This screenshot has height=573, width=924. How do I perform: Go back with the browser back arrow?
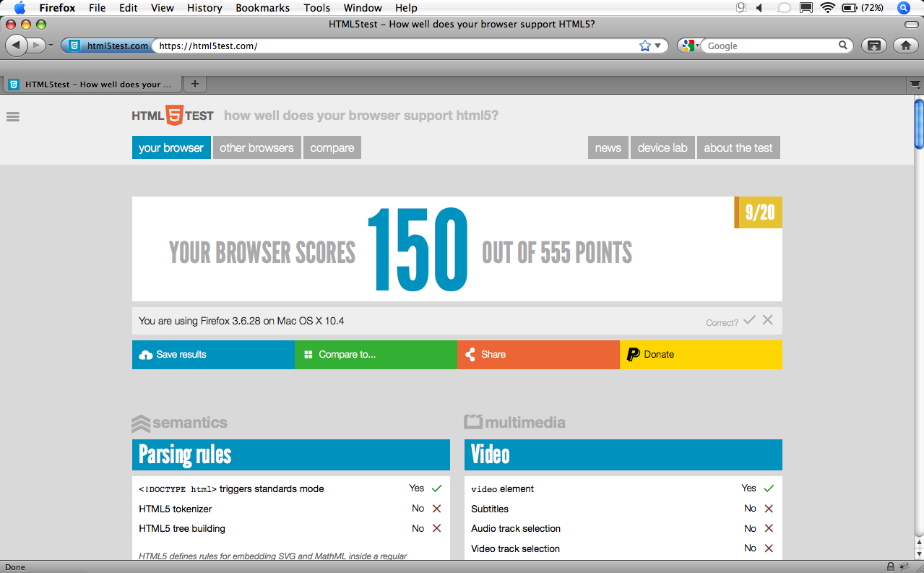(16, 46)
